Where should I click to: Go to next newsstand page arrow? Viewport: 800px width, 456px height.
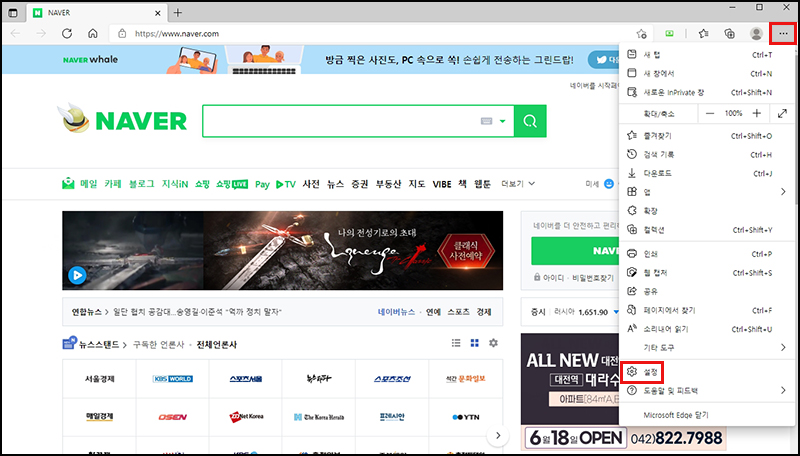coord(498,436)
